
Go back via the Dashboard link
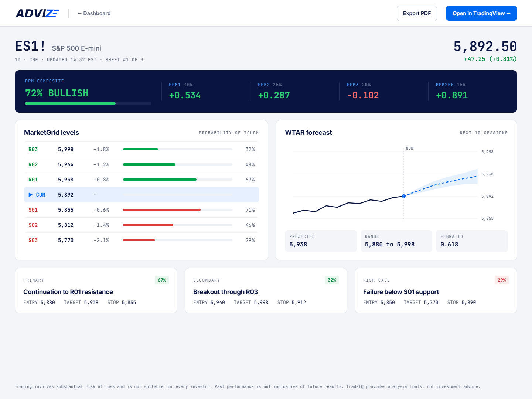[94, 13]
